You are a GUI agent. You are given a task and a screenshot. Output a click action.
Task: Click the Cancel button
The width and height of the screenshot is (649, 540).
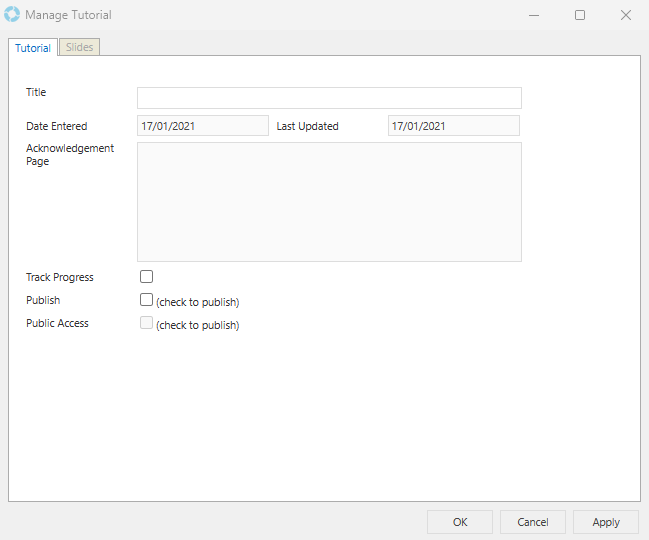point(533,522)
